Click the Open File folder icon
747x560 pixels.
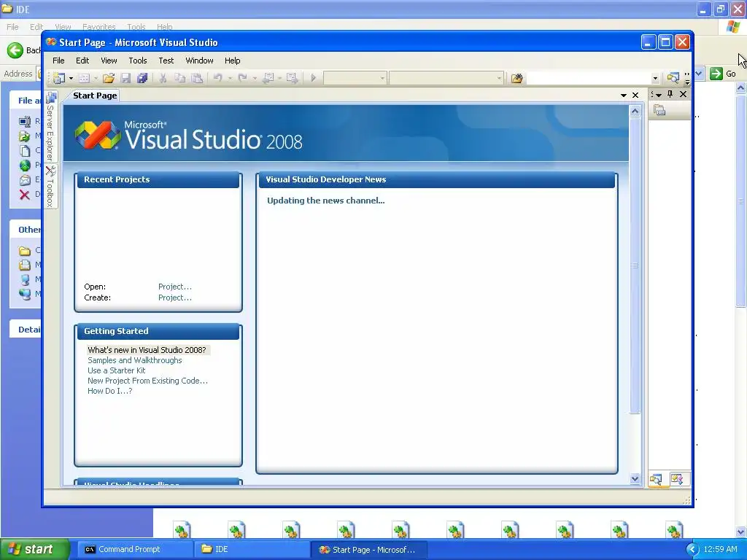[x=109, y=78]
